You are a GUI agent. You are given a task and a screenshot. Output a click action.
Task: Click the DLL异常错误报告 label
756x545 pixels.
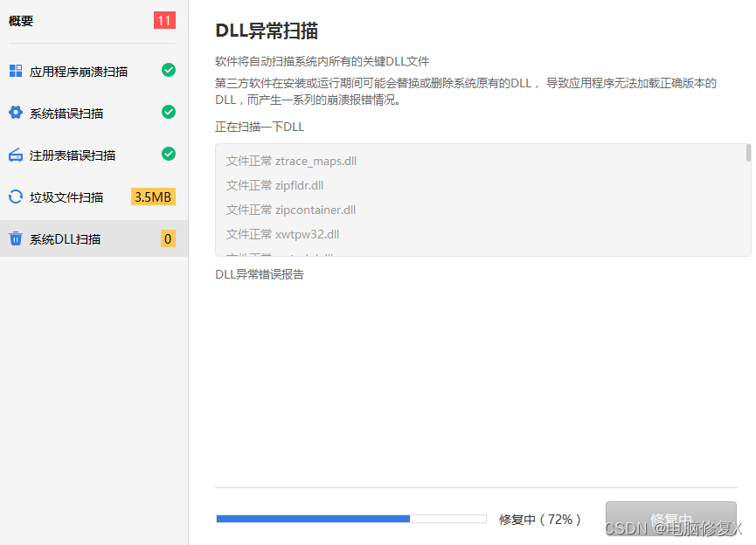coord(260,274)
